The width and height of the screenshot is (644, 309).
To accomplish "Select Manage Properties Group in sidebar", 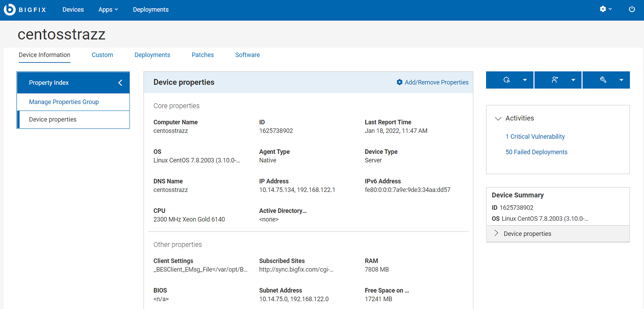I will click(x=64, y=102).
